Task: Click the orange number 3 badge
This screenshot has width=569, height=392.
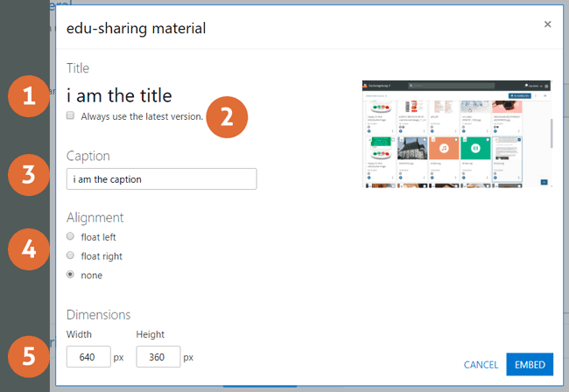Action: (x=30, y=175)
